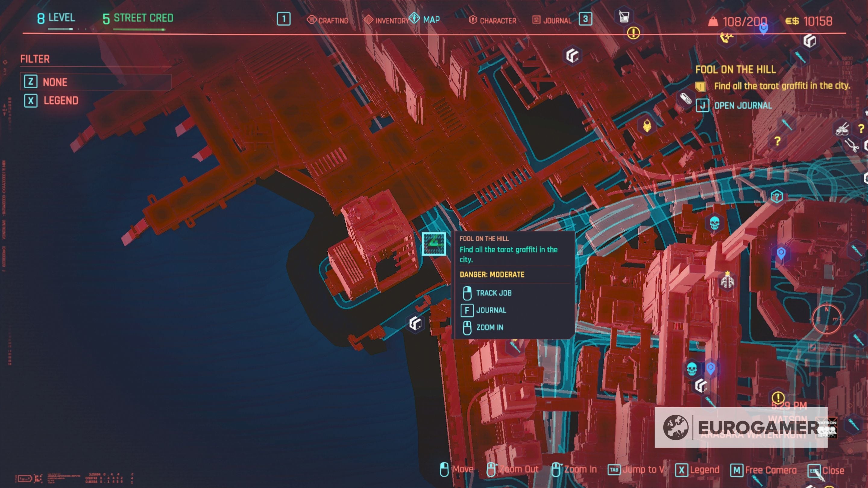Click Zoom Out in bottom bar
The image size is (868, 488).
click(512, 470)
